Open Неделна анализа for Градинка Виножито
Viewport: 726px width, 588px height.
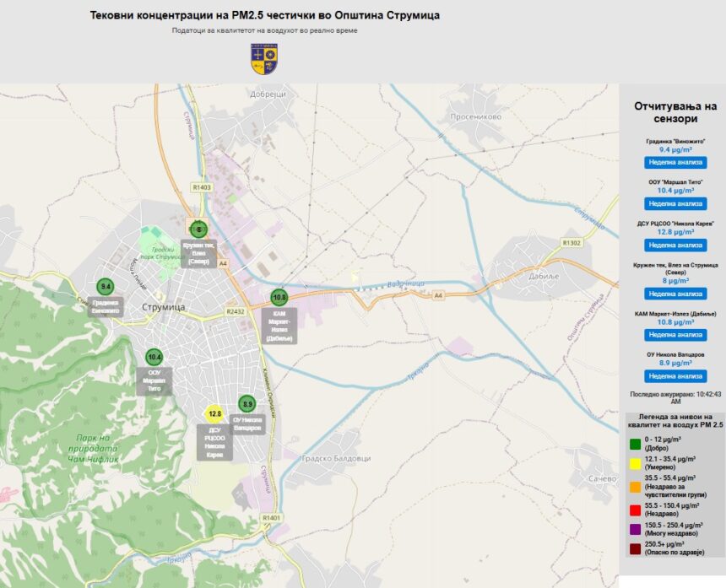(675, 163)
